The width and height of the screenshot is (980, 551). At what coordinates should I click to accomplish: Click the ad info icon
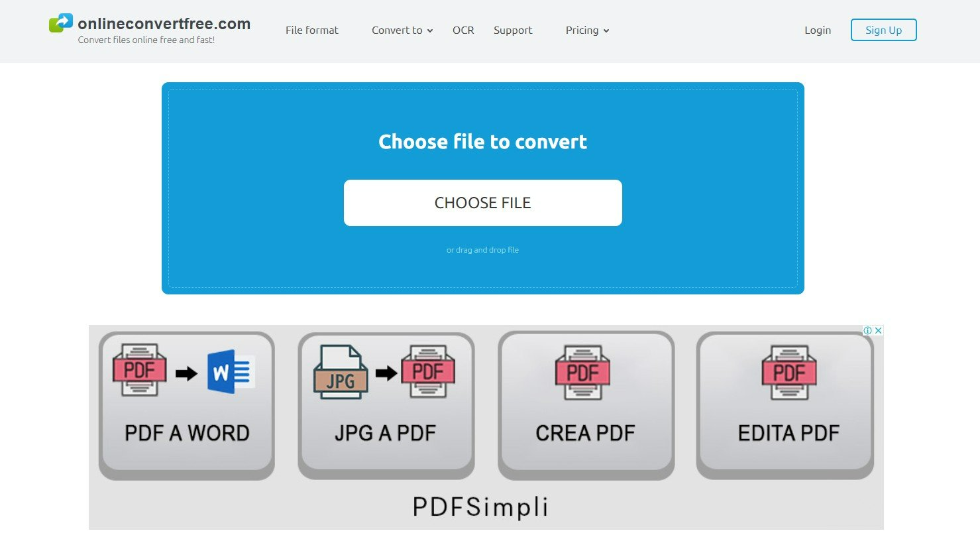867,330
